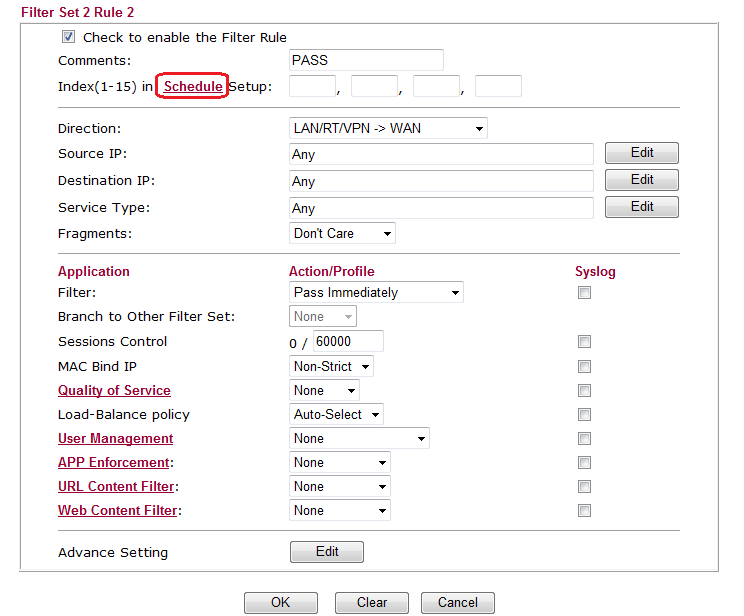Screen dimensions: 744x616
Task: Tick Syslog checkbox for User Management
Action: click(584, 439)
